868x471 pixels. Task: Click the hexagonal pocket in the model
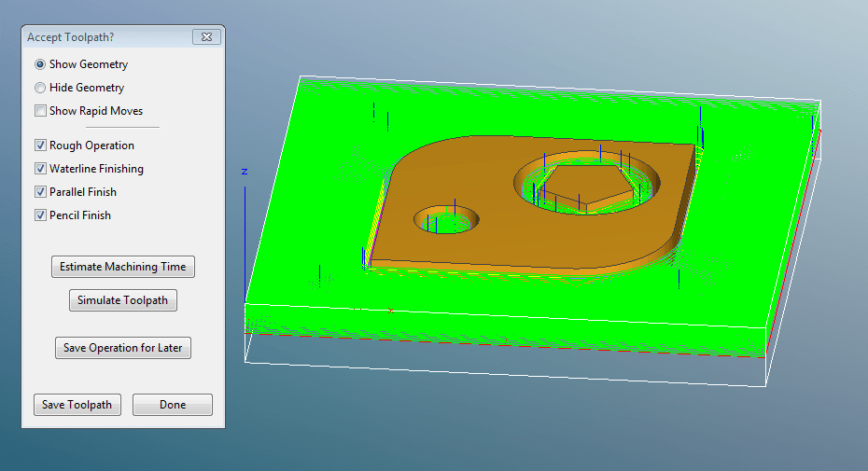[587, 186]
